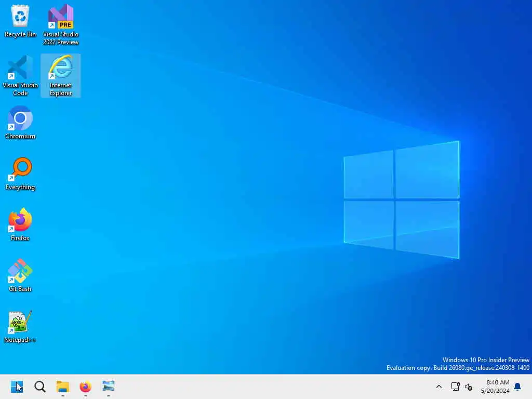Select the Git Bash desktop shortcut
The height and width of the screenshot is (399, 532).
pyautogui.click(x=20, y=275)
